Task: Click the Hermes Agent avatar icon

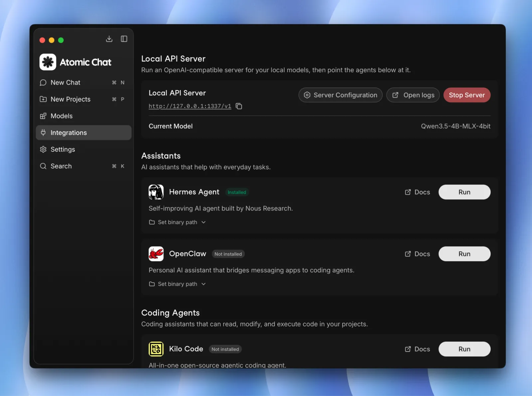Action: 156,192
